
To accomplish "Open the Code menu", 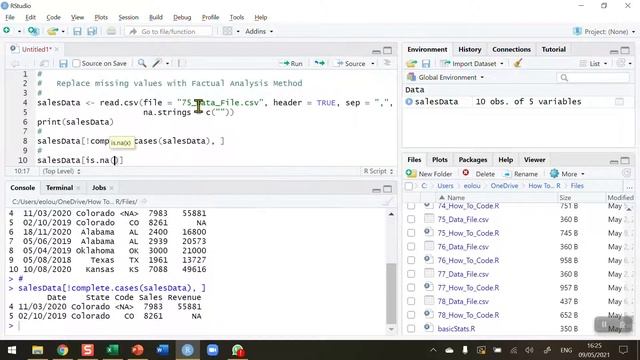I will point(53,18).
